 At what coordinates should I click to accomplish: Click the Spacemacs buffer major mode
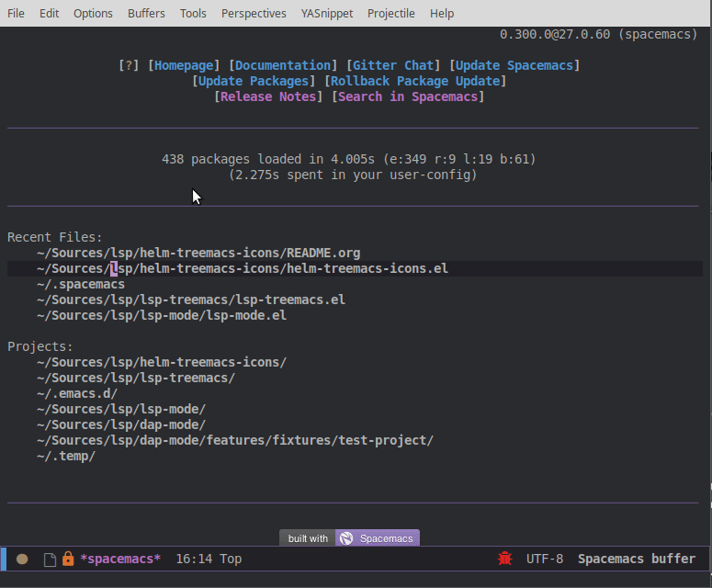636,559
